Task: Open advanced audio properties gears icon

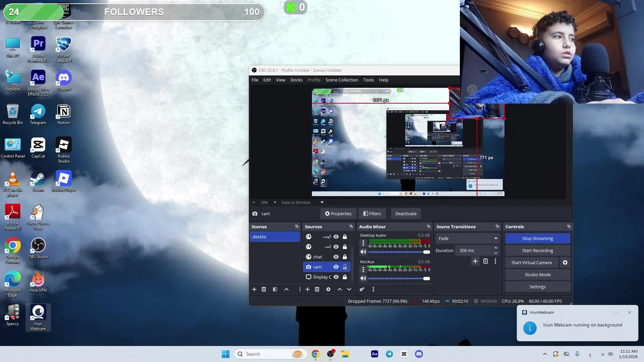Action: pos(362,289)
